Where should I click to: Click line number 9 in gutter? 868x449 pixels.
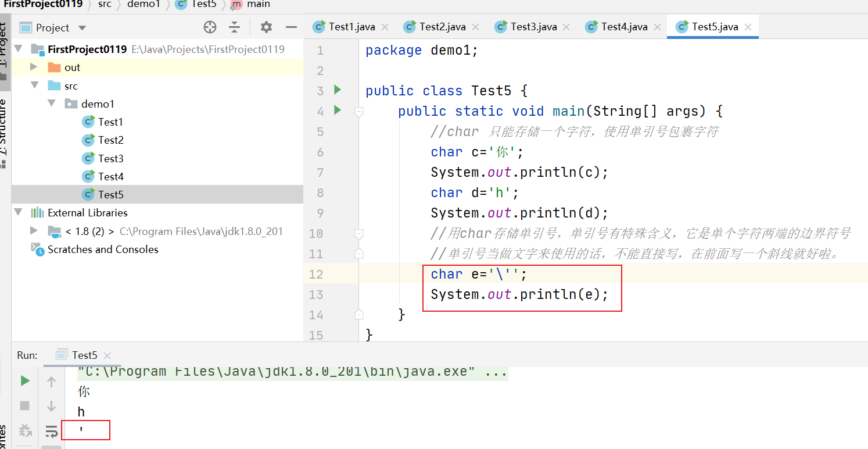[x=320, y=213]
